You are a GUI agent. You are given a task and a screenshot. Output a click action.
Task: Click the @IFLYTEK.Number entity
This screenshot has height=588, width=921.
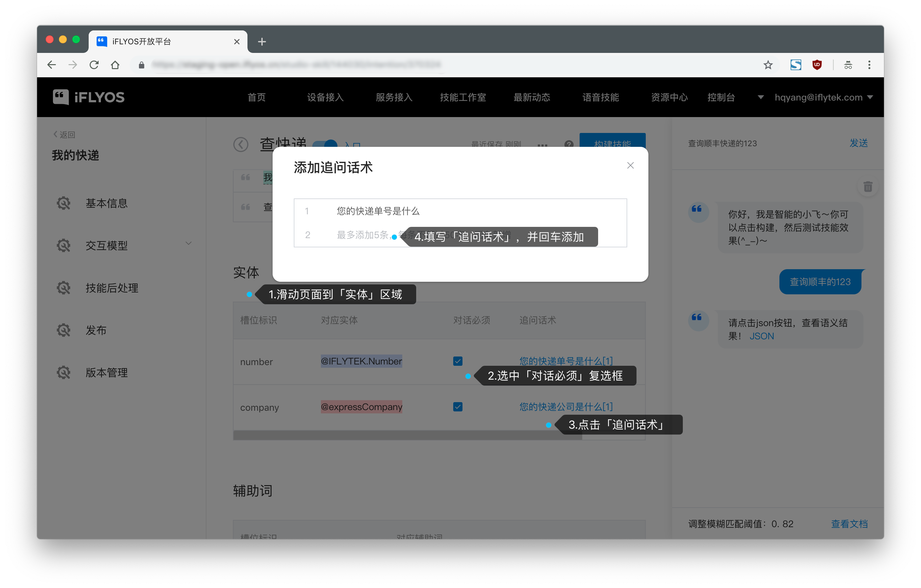361,361
